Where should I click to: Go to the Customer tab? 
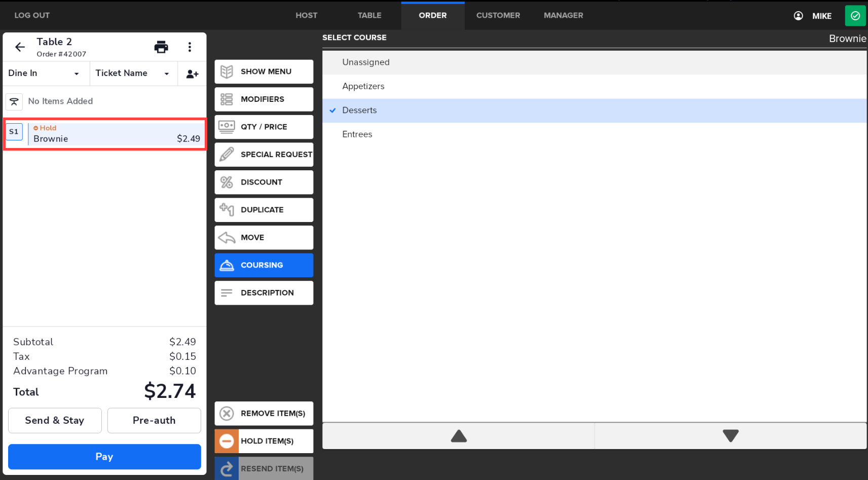498,16
